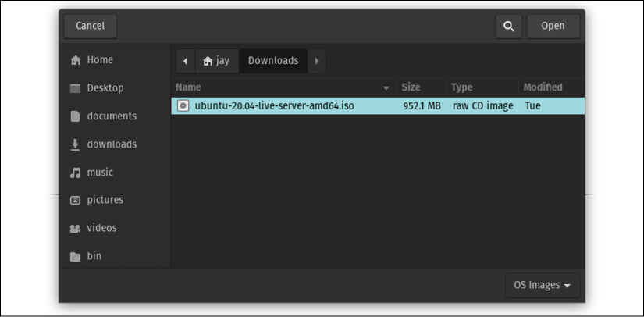Click the path bar forward arrow
644x317 pixels.
(317, 61)
